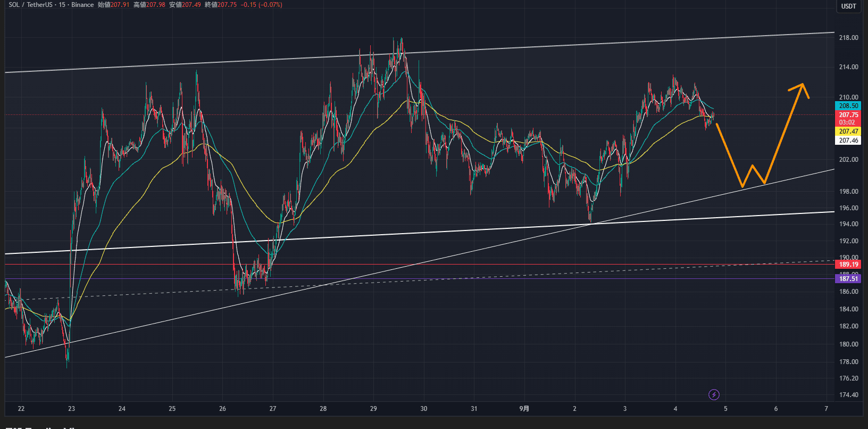Screen dimensions: 868x429
Task: Click date 23 on the time axis
Action: tap(71, 409)
